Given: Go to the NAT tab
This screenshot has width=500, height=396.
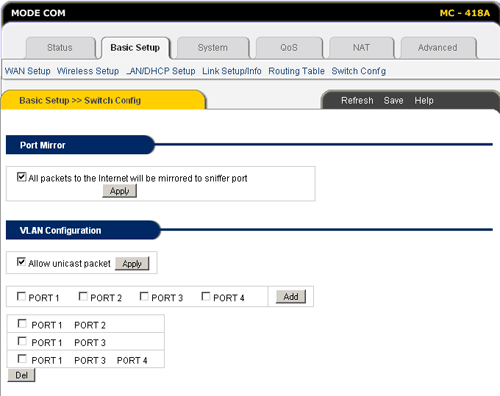Looking at the screenshot, I should click(x=361, y=48).
